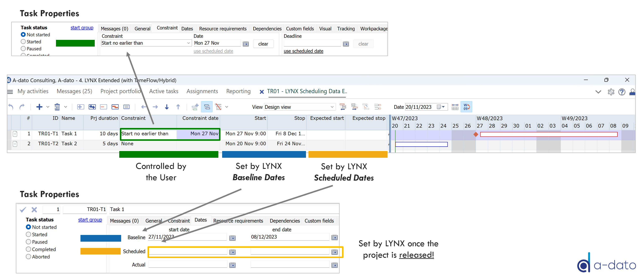Open the add task dropdown arrow
644x279 pixels.
click(48, 107)
